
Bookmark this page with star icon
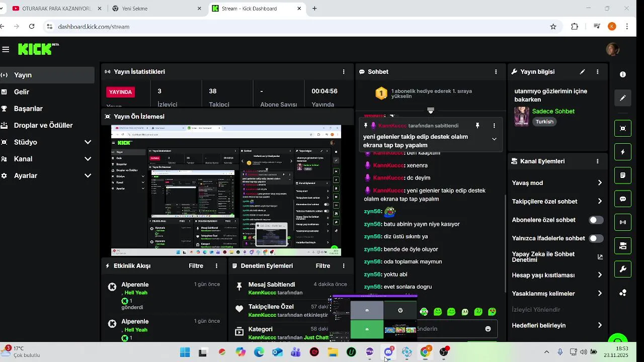coord(553,27)
